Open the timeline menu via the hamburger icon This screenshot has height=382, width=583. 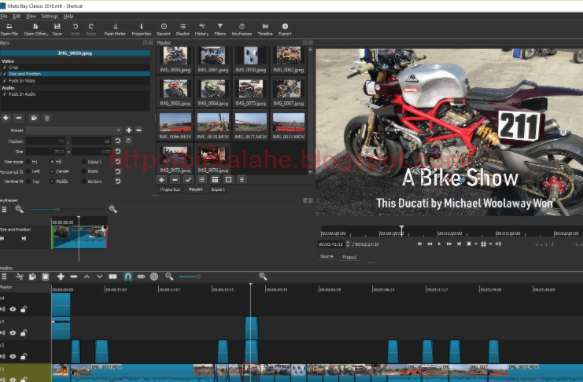[x=4, y=276]
